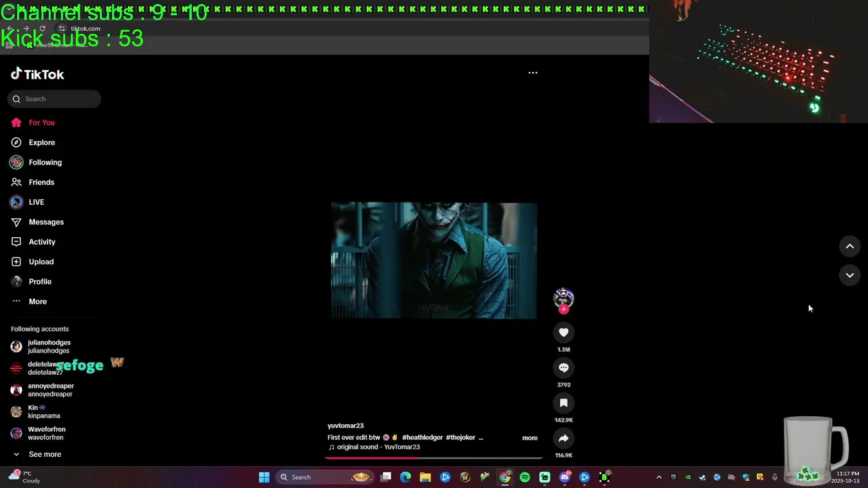The height and width of the screenshot is (488, 868).
Task: Open julianohodges followed account
Action: click(41, 346)
